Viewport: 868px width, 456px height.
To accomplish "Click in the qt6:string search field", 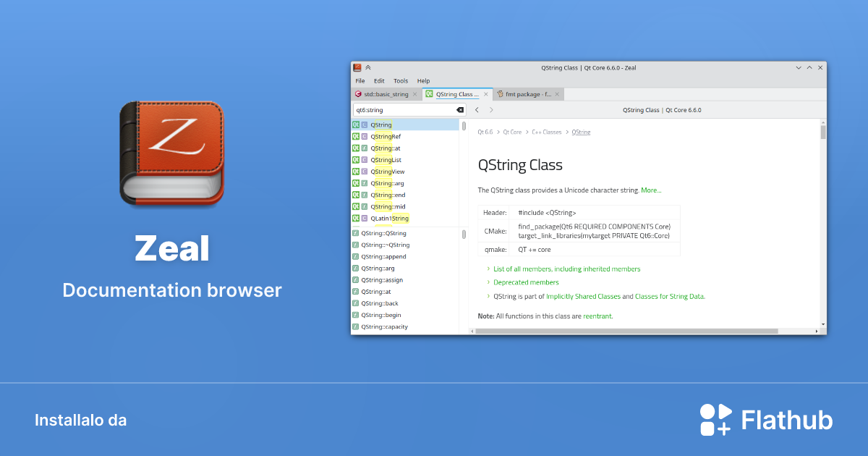I will pos(401,110).
